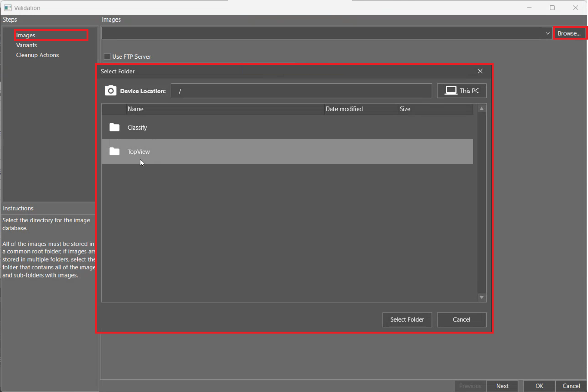This screenshot has width=588, height=392.
Task: Enable the Use FTP Server checkbox
Action: tap(107, 56)
